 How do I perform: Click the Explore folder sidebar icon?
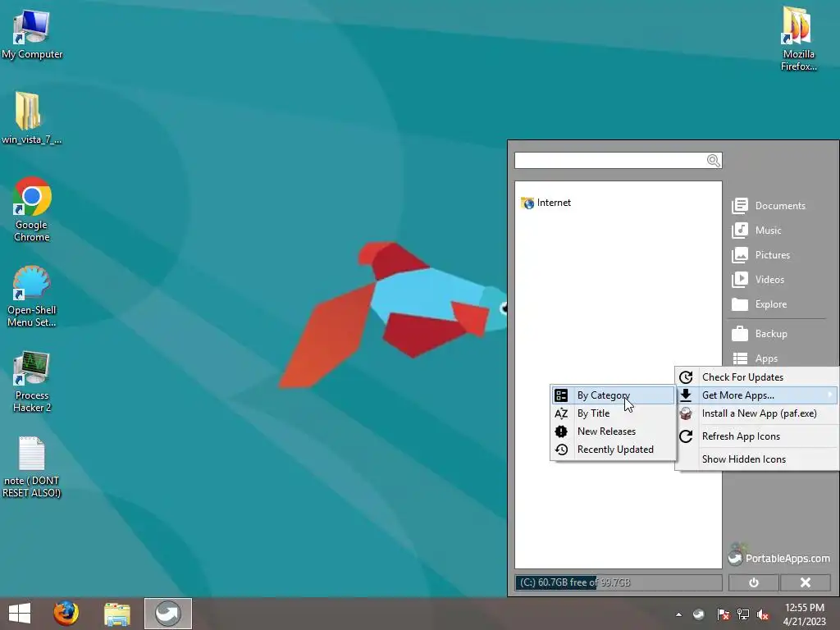click(740, 304)
